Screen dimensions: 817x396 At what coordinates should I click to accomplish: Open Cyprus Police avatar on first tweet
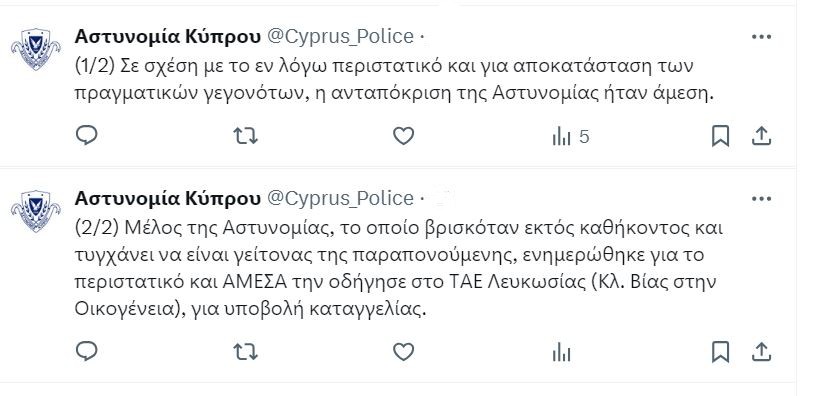click(35, 48)
